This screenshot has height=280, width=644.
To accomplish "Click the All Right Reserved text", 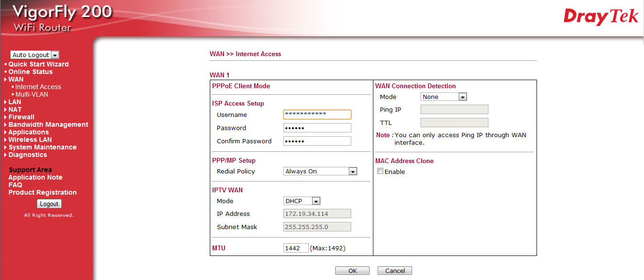I will [x=49, y=215].
